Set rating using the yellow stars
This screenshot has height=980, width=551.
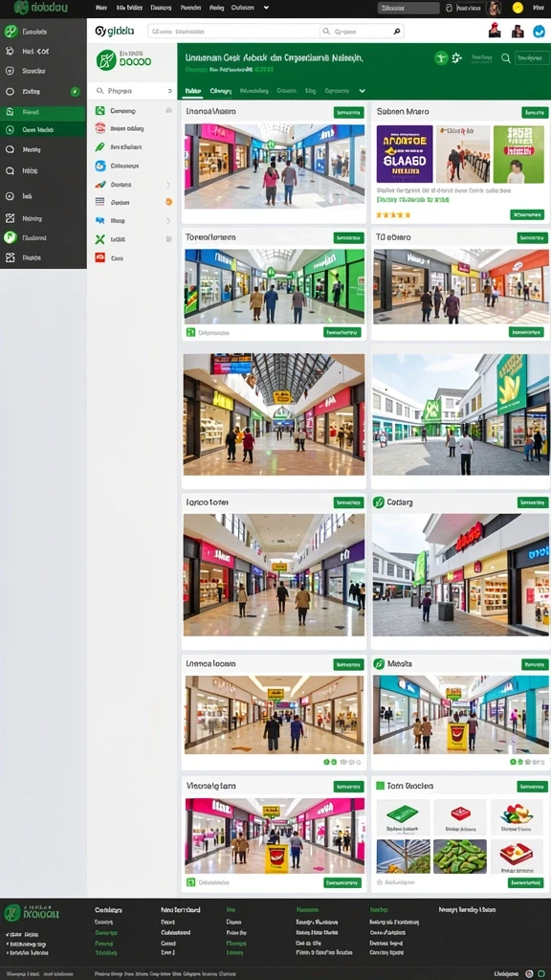pyautogui.click(x=393, y=215)
